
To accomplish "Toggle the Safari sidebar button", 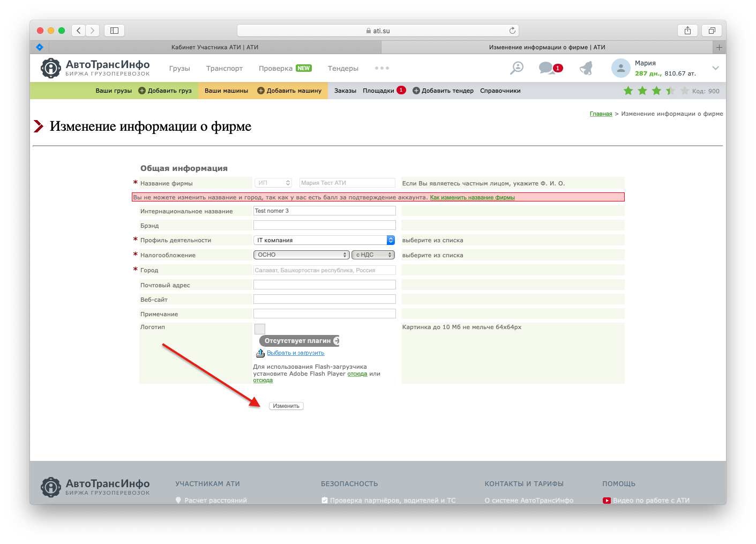I will pos(114,31).
